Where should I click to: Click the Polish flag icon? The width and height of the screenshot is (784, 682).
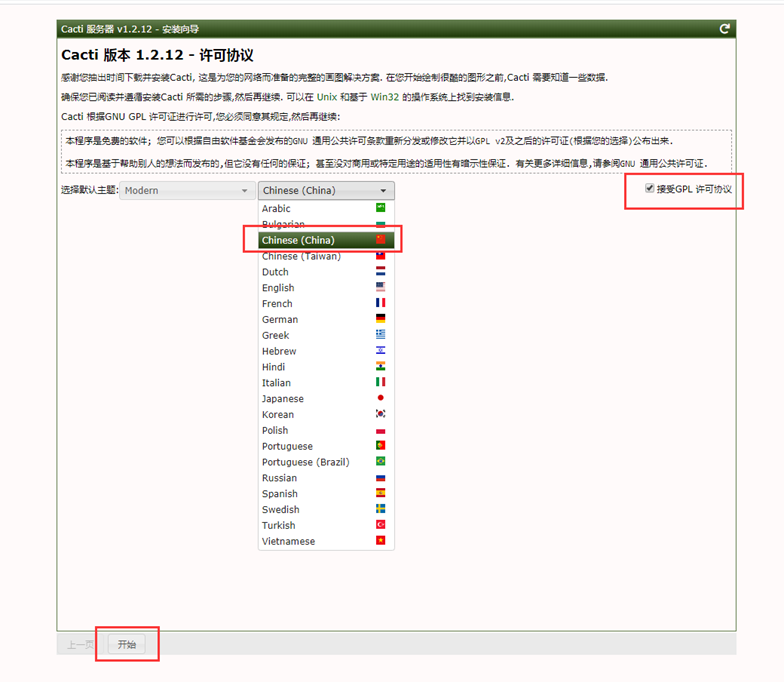click(380, 430)
